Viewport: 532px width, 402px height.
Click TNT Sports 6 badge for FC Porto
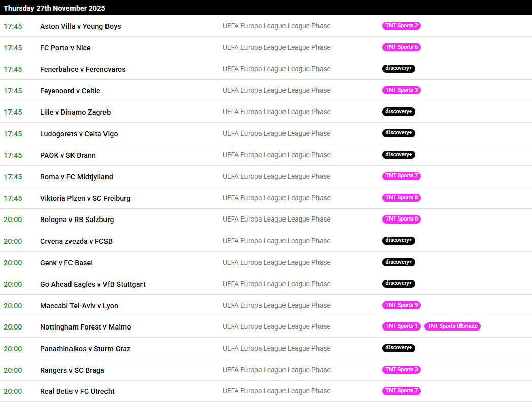click(401, 47)
